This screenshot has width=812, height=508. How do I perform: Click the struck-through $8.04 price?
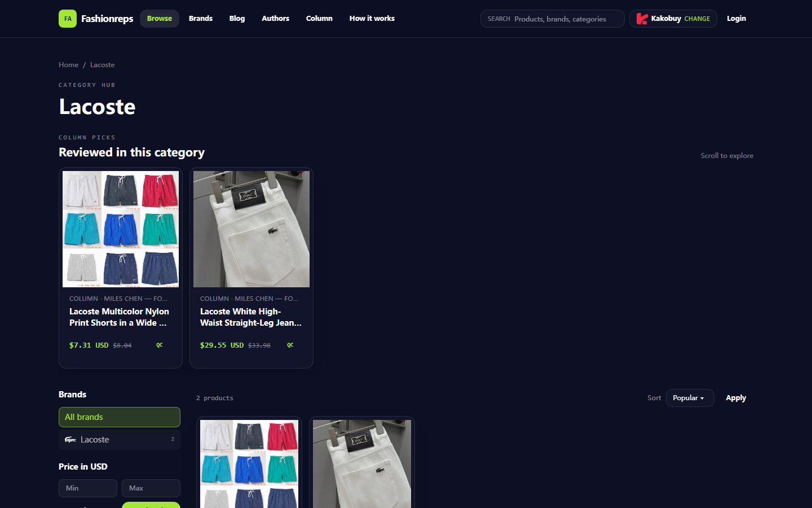pyautogui.click(x=122, y=345)
